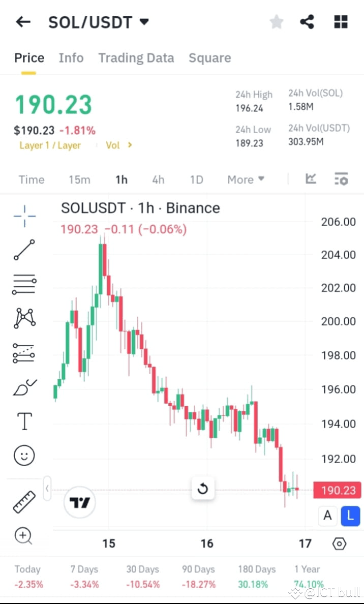Open the indicators chart icon
This screenshot has width=364, height=604.
(x=311, y=179)
